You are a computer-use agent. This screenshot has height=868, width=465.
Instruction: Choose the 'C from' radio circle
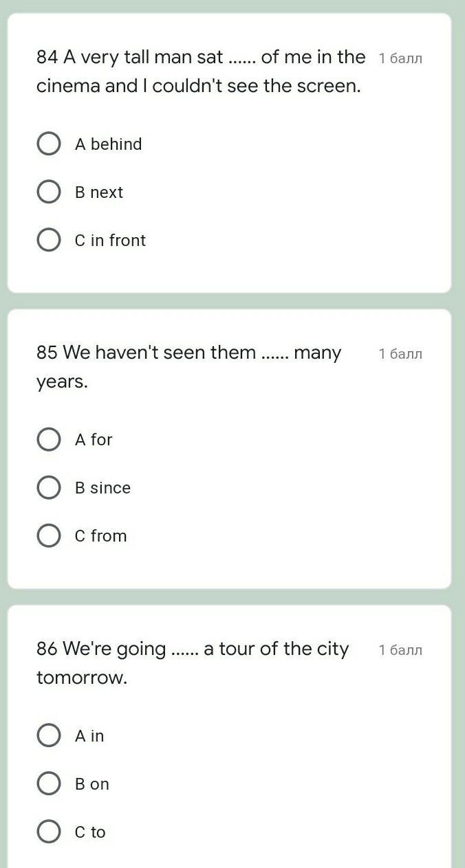(48, 535)
